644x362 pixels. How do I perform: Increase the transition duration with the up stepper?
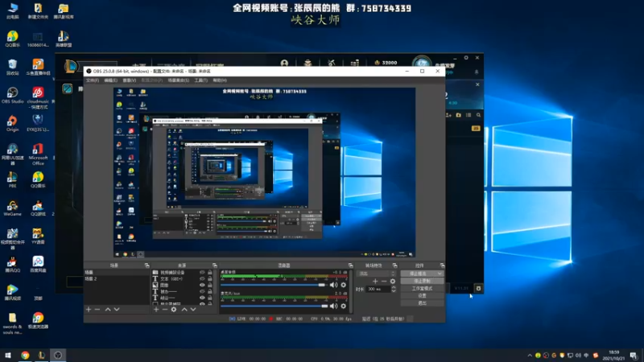pos(394,287)
